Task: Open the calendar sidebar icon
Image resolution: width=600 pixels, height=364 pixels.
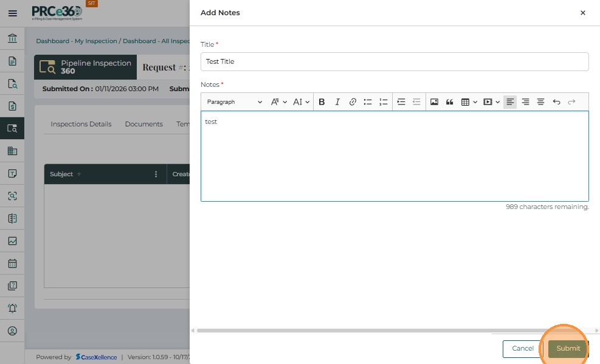Action: pos(12,263)
